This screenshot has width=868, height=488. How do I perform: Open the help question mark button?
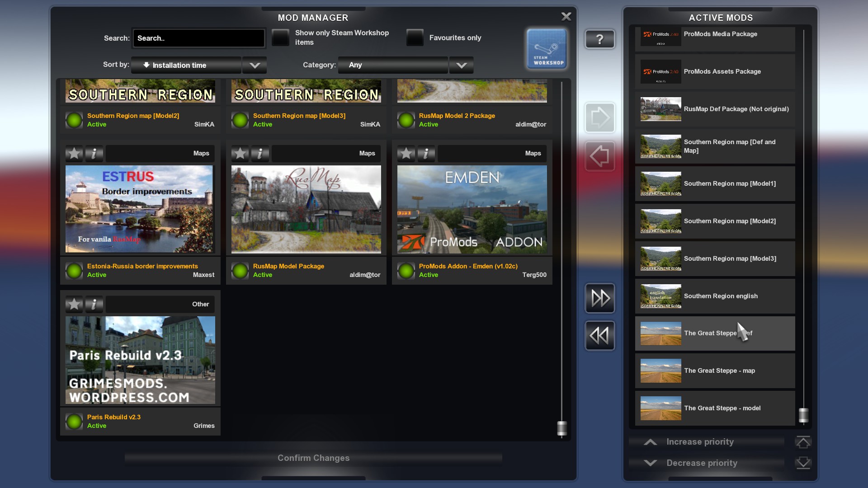click(x=600, y=39)
